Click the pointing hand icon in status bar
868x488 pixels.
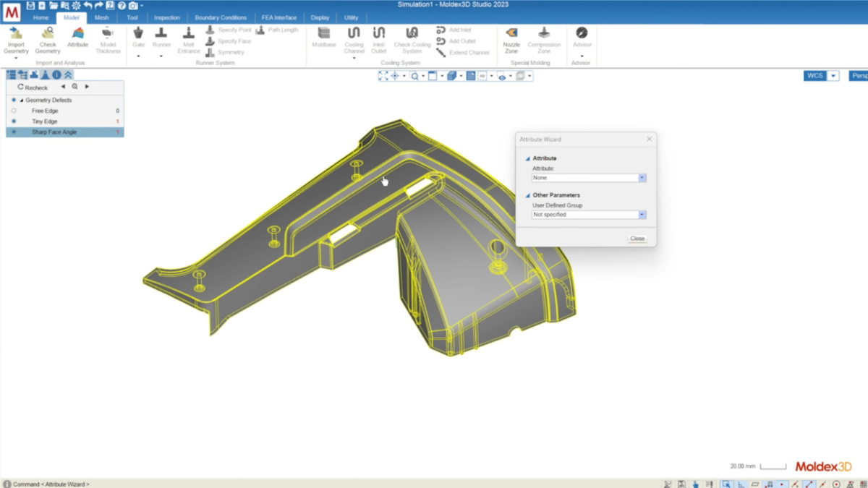(696, 484)
